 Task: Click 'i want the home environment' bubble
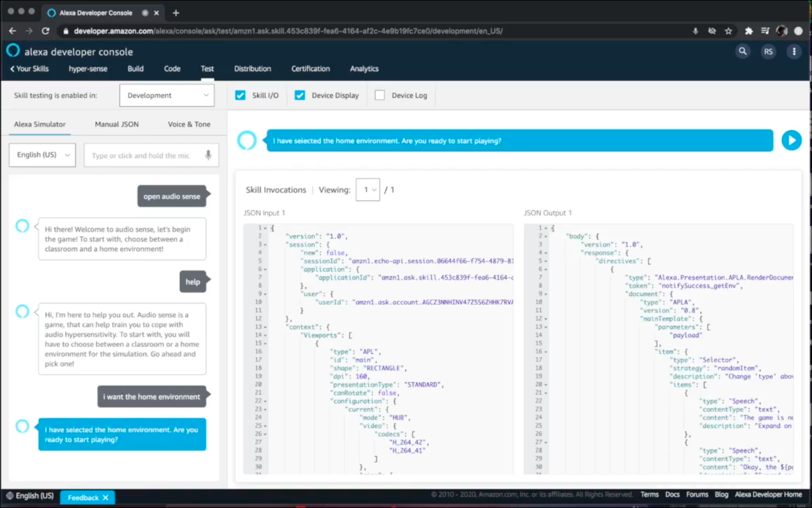pos(153,397)
